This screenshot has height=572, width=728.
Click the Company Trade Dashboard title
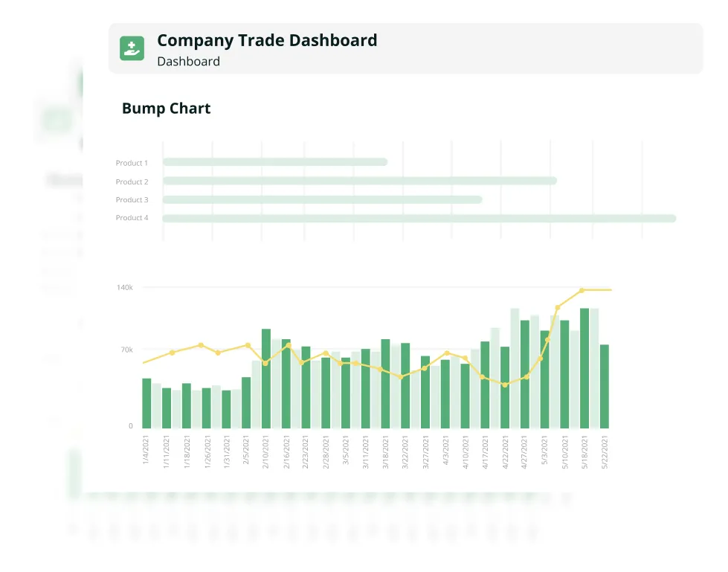[267, 40]
